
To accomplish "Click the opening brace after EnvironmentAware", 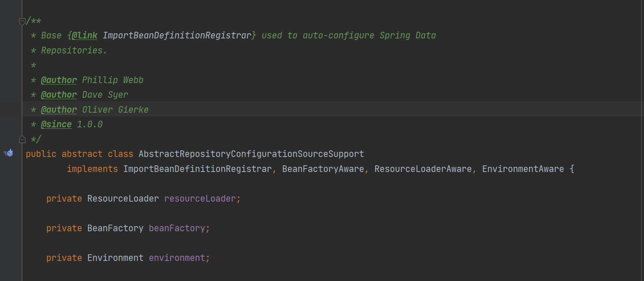I will pyautogui.click(x=572, y=169).
